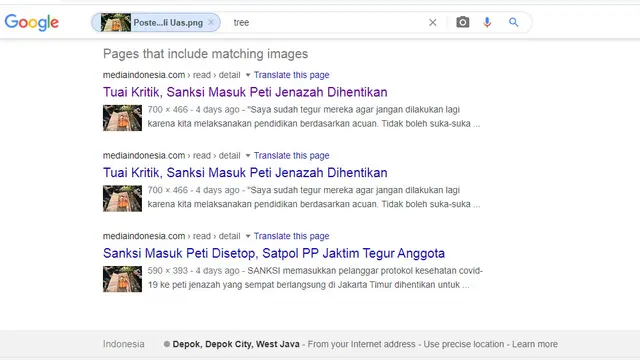Click the uploaded image thumbnail in search chip
The width and height of the screenshot is (640, 360).
tap(116, 22)
